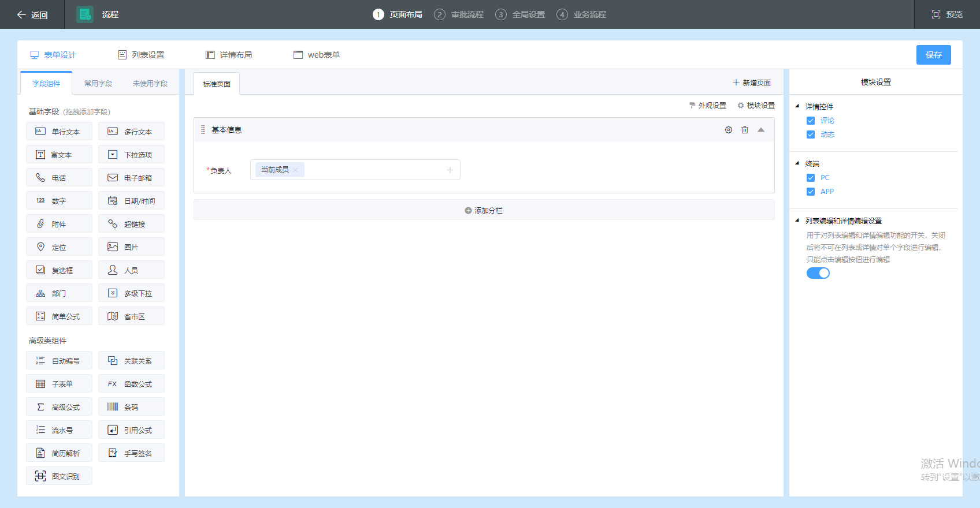Select the 单行文本 field component
The width and height of the screenshot is (980, 508).
tap(59, 132)
